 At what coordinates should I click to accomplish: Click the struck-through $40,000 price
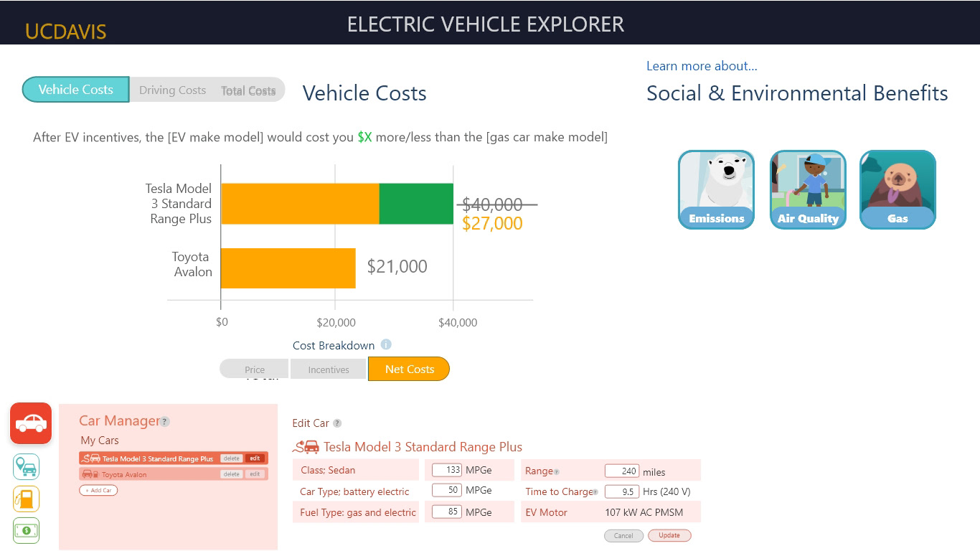pyautogui.click(x=493, y=204)
